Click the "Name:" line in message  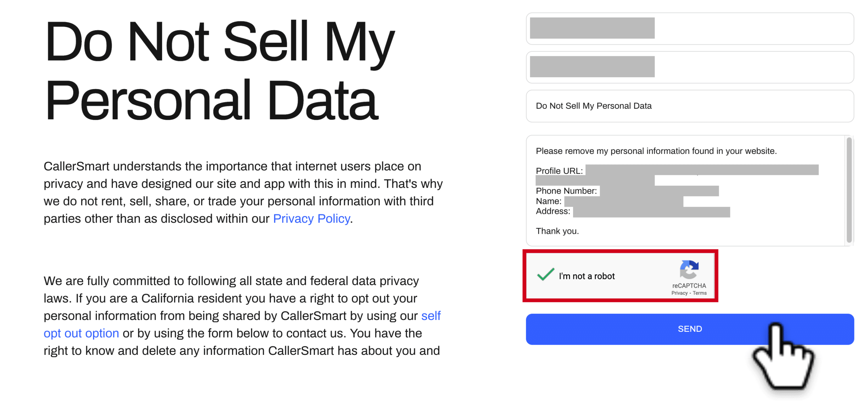click(548, 201)
